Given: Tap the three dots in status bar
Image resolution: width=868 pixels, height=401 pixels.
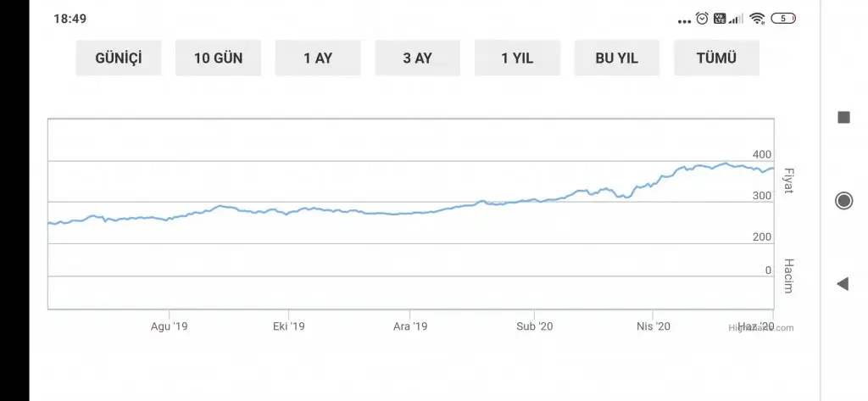Looking at the screenshot, I should [x=684, y=20].
